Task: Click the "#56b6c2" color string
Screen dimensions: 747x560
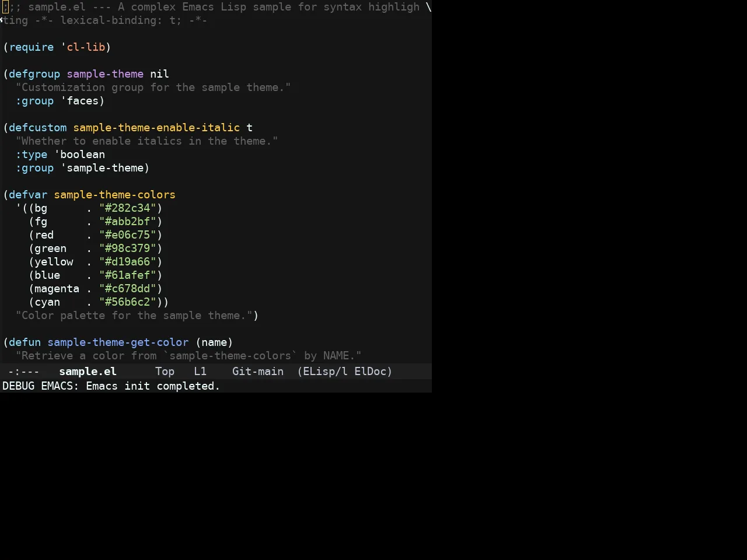Action: (x=128, y=302)
